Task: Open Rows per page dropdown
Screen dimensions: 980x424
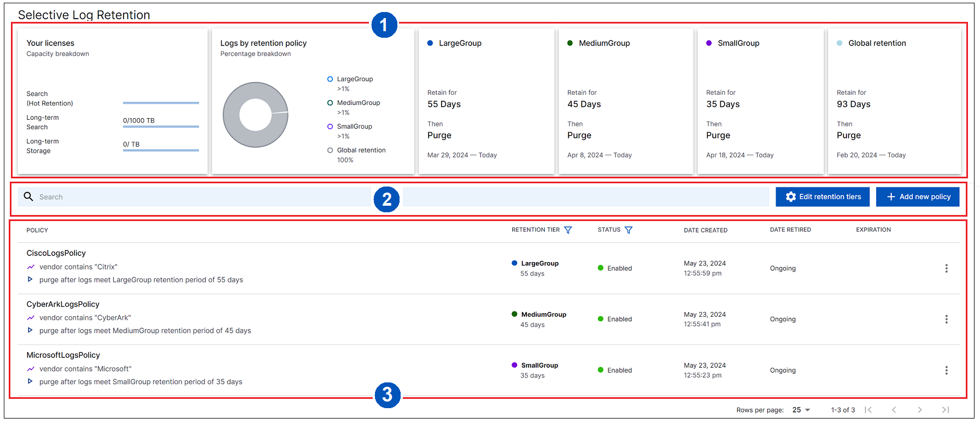Action: 801,410
